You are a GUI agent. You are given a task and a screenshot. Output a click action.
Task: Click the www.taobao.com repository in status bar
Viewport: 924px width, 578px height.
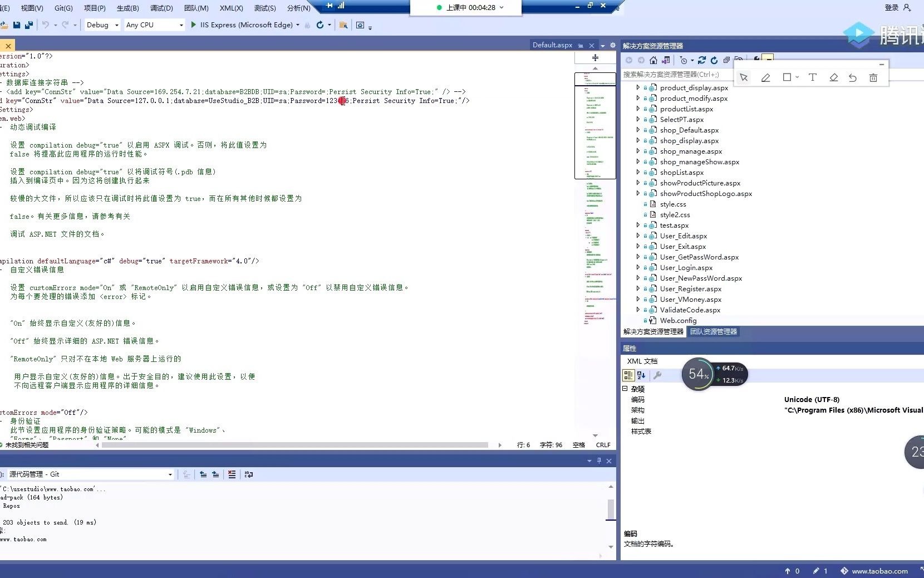[874, 571]
